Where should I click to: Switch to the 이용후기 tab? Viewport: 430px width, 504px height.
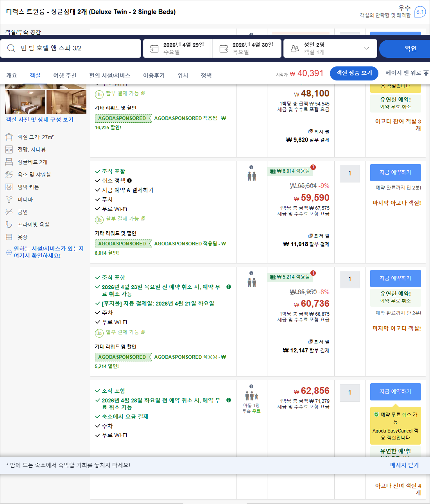(154, 75)
